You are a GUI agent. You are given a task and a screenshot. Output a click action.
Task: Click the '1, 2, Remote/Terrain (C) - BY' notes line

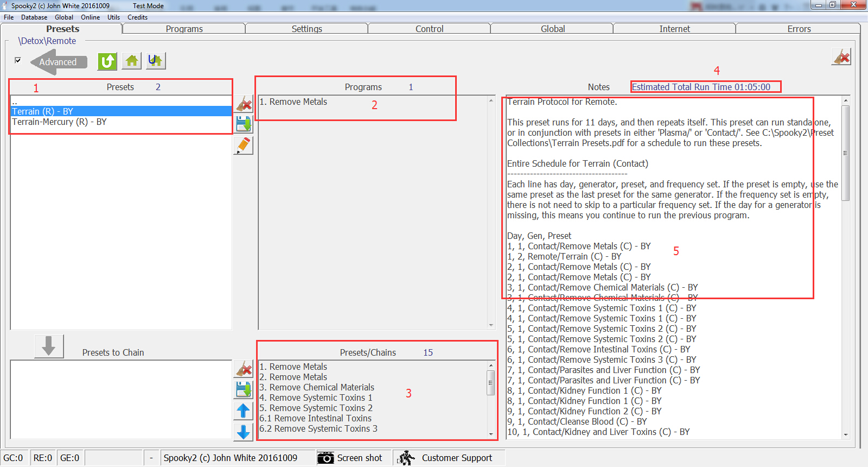point(564,256)
